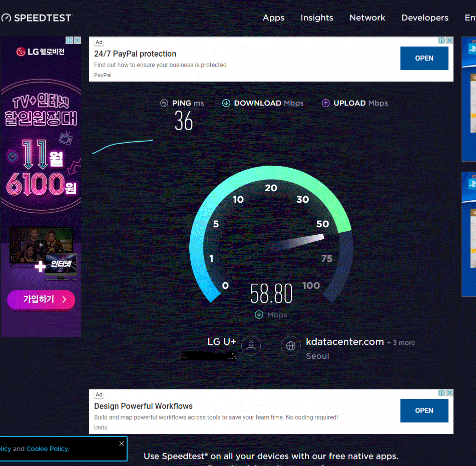Screen dimensions: 476x466
Task: Click the upload arrow icon by UPLOAD
Action: pyautogui.click(x=326, y=103)
